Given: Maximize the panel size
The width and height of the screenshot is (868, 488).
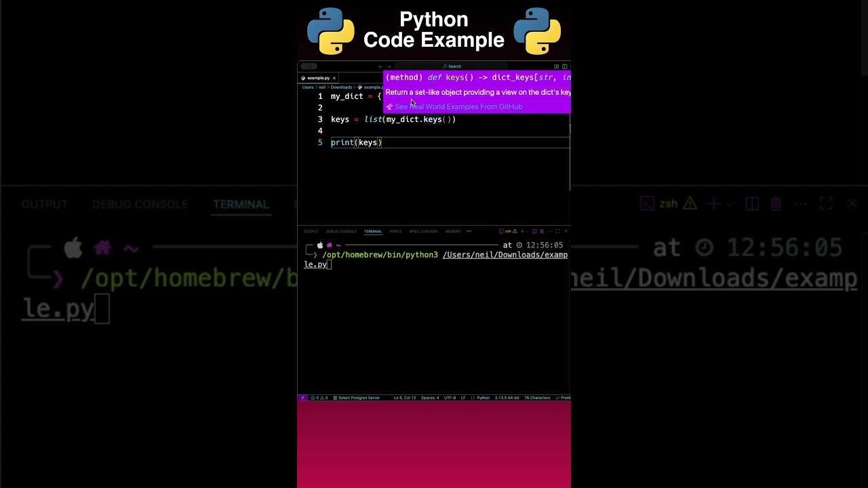Looking at the screenshot, I should point(557,231).
